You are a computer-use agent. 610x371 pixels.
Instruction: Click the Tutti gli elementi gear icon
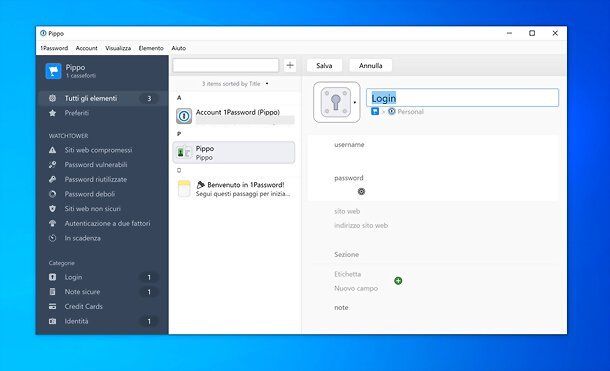53,98
